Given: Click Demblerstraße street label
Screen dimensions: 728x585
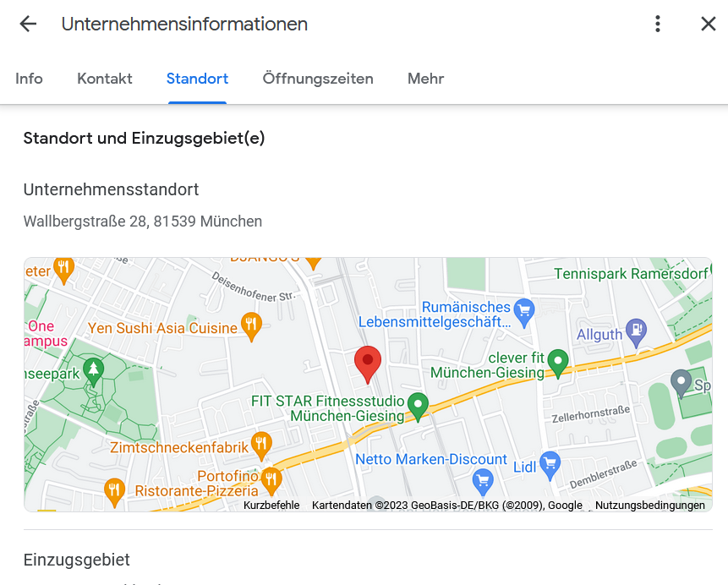Looking at the screenshot, I should click(603, 474).
